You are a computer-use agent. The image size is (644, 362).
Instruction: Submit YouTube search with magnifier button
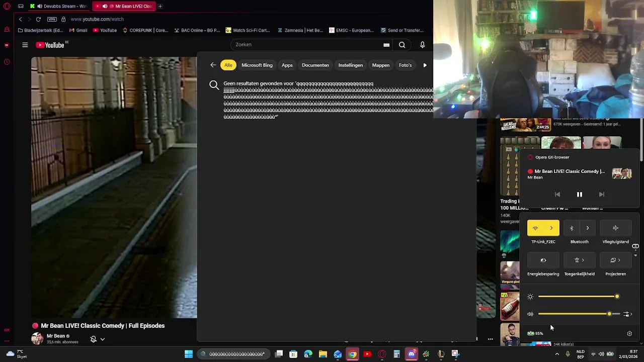click(402, 45)
